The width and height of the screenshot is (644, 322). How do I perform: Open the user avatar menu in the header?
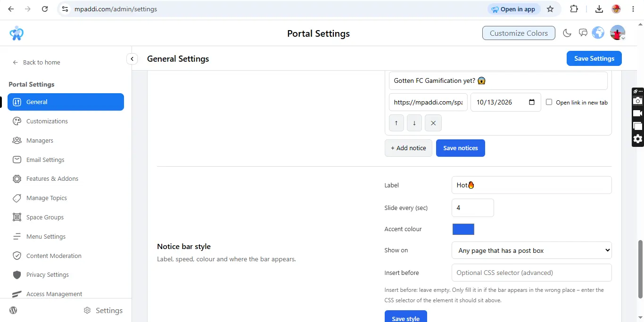coord(618,33)
